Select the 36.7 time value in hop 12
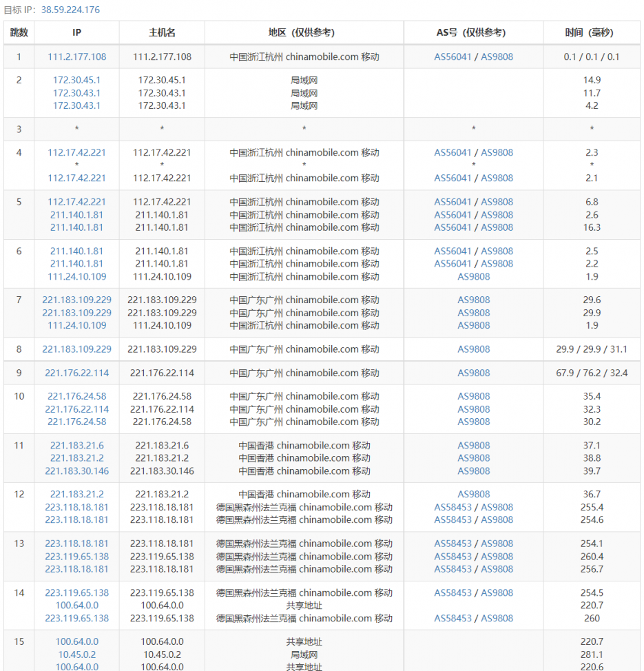 (592, 494)
